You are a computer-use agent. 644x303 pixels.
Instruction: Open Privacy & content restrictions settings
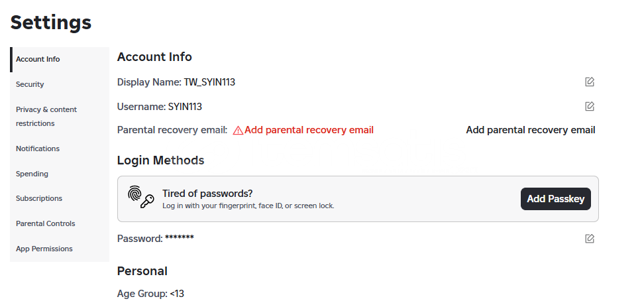(60, 116)
